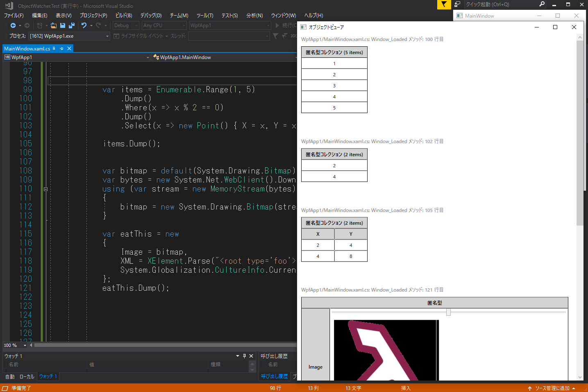Open the WpfApp1.MainWindow type dropdown
This screenshot has height=392, width=588.
(x=224, y=57)
